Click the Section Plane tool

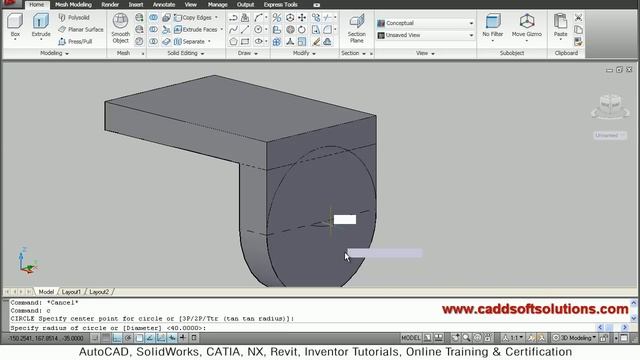click(x=357, y=28)
